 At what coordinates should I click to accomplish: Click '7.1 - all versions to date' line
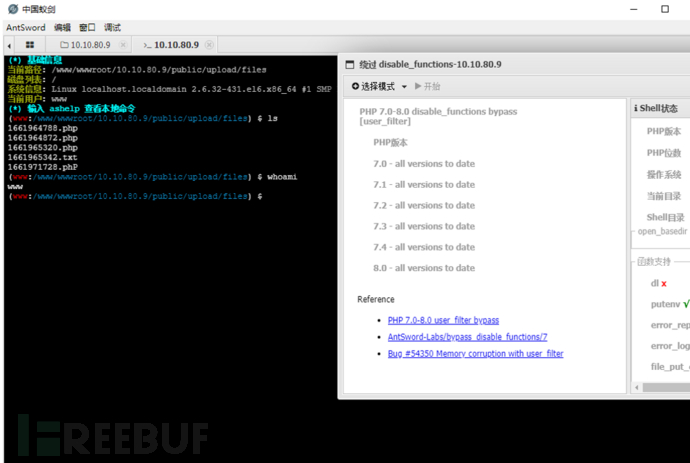click(x=424, y=184)
